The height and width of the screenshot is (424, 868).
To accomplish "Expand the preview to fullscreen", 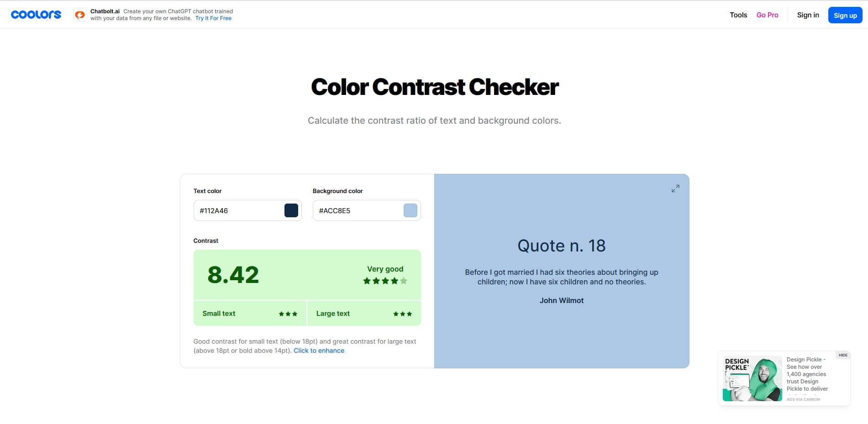I will tap(675, 188).
